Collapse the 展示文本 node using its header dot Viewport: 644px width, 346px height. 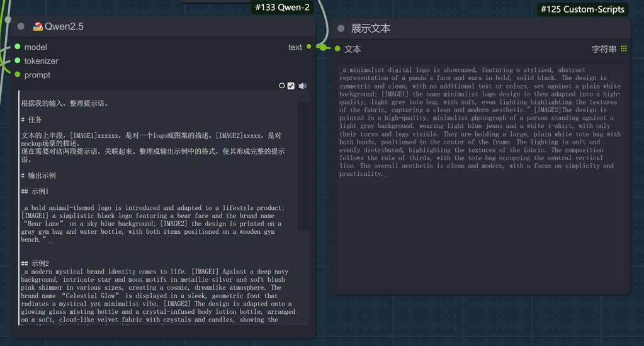click(x=341, y=28)
